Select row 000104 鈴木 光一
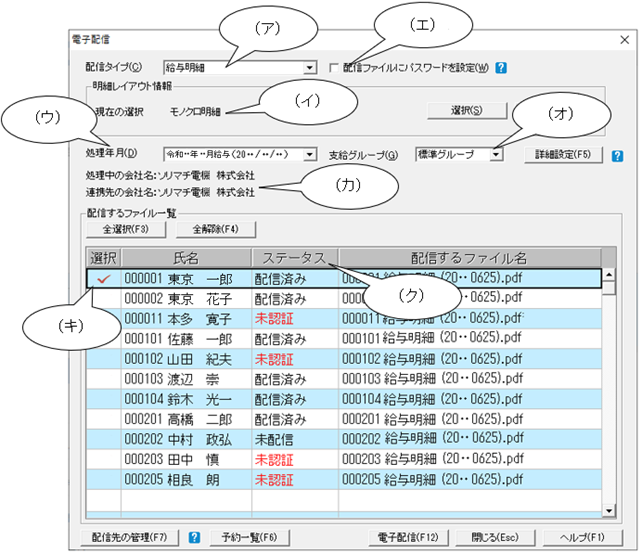Image resolution: width=642 pixels, height=553 pixels. (x=344, y=399)
